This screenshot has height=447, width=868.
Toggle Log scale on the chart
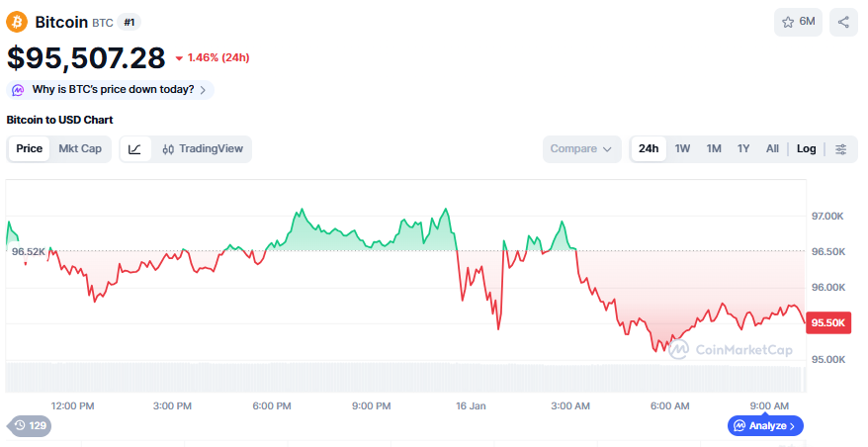[807, 149]
